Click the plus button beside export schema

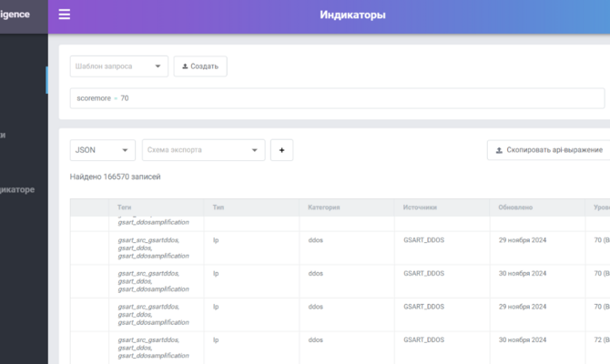pos(281,150)
